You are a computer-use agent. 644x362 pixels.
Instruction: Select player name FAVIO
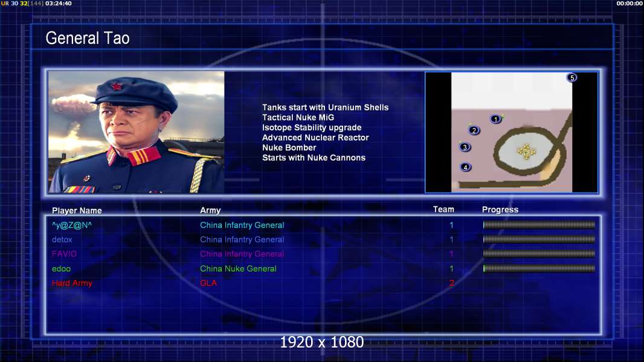64,254
